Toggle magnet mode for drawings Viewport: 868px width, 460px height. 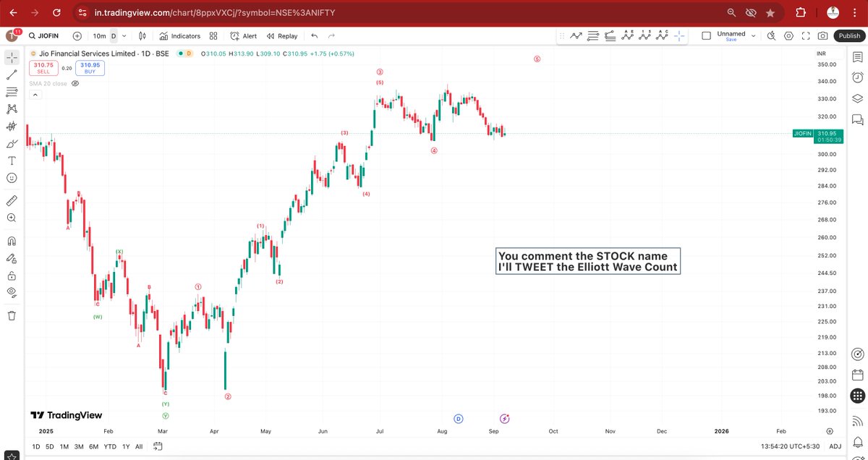12,241
